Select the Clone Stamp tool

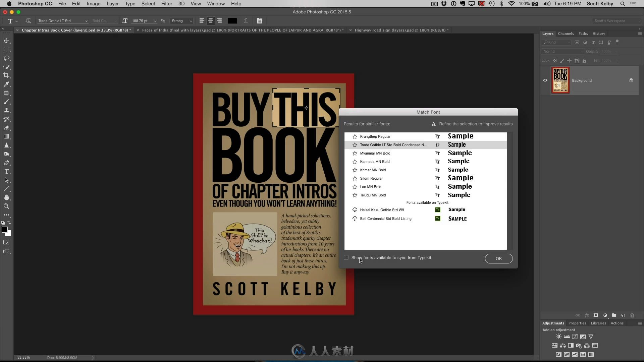point(6,111)
